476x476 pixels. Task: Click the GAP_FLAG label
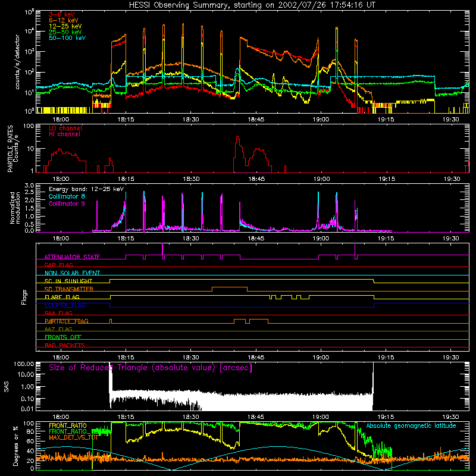point(58,265)
